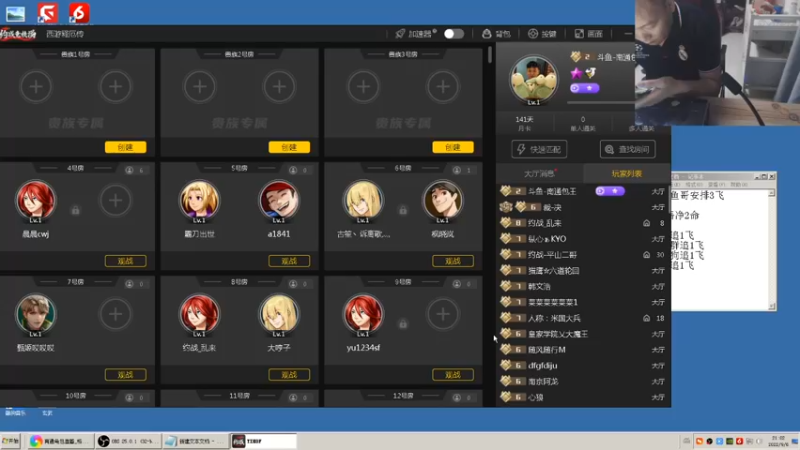
Task: Click the Find Room (查找房间) button
Action: pyautogui.click(x=628, y=149)
